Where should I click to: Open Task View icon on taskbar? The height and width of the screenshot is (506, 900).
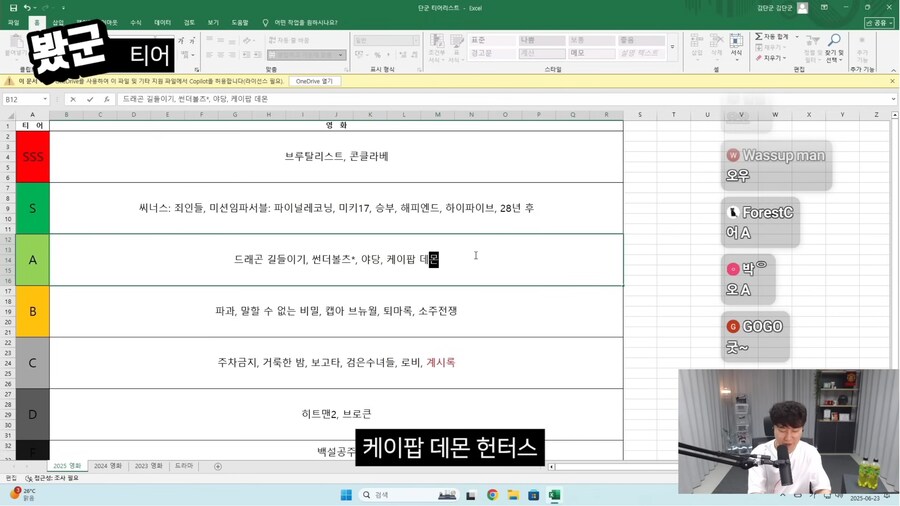[x=471, y=495]
